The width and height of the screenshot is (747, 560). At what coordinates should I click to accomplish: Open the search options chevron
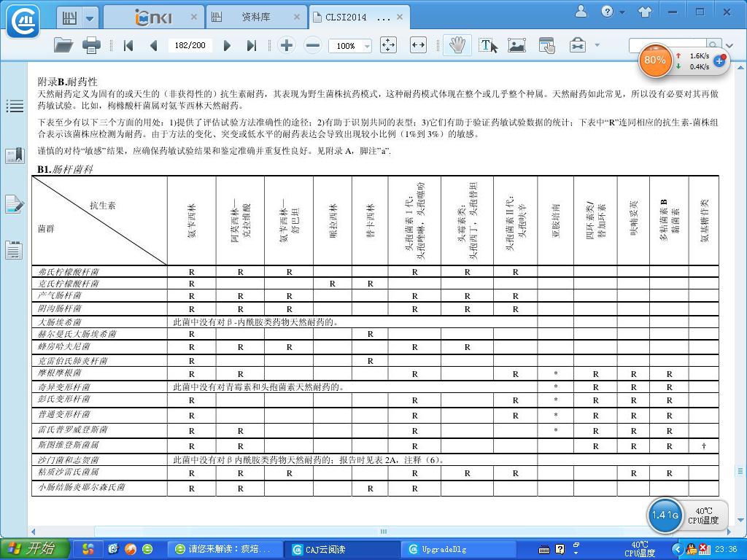point(729,45)
